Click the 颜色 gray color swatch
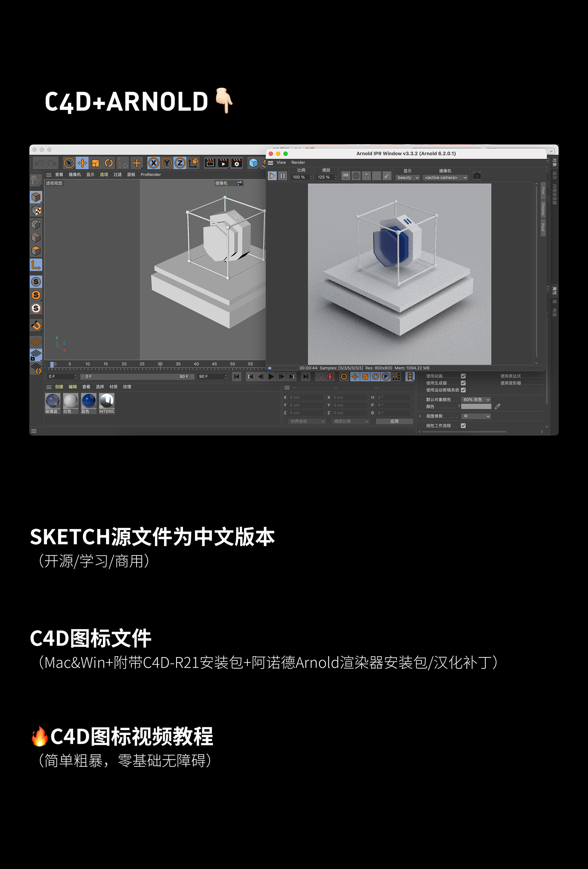 click(476, 406)
